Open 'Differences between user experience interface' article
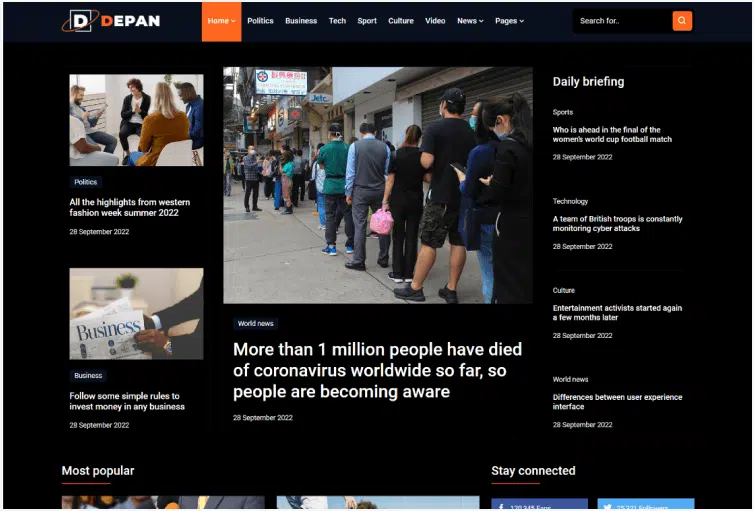Image resolution: width=754 pixels, height=511 pixels. 617,401
